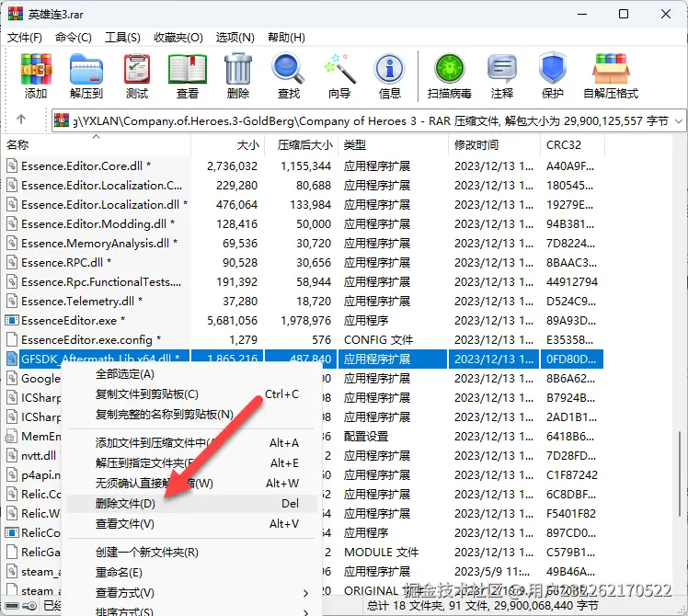Screen dimensions: 688x616
Task: Click the CONFIG 文件 type cell
Action: [378, 339]
